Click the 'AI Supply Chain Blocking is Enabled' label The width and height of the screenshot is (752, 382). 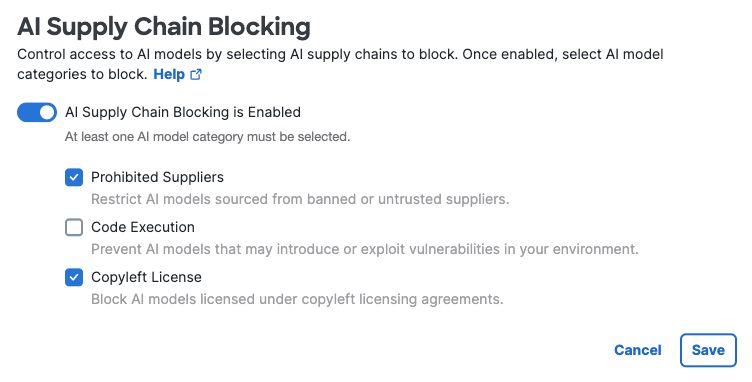[183, 112]
